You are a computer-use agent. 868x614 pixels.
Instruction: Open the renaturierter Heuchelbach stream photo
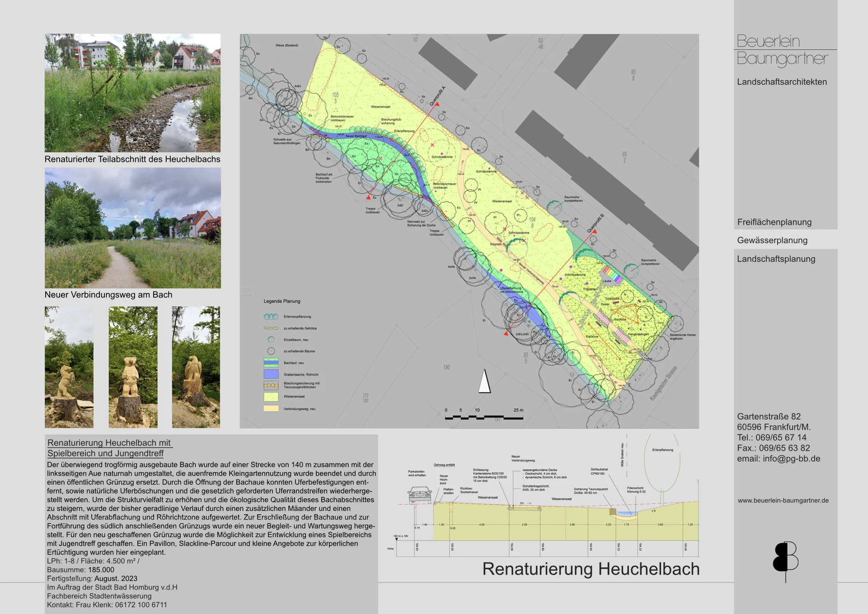tap(132, 93)
